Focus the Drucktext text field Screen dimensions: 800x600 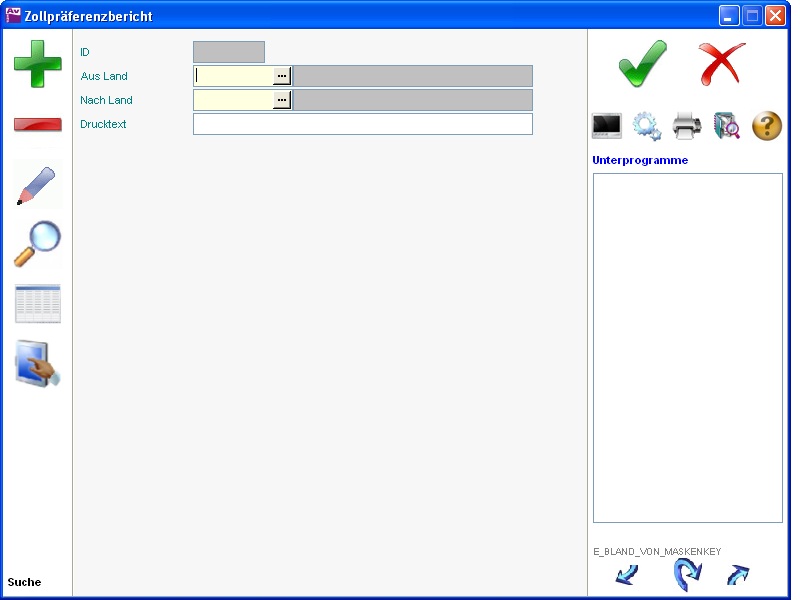pyautogui.click(x=362, y=124)
